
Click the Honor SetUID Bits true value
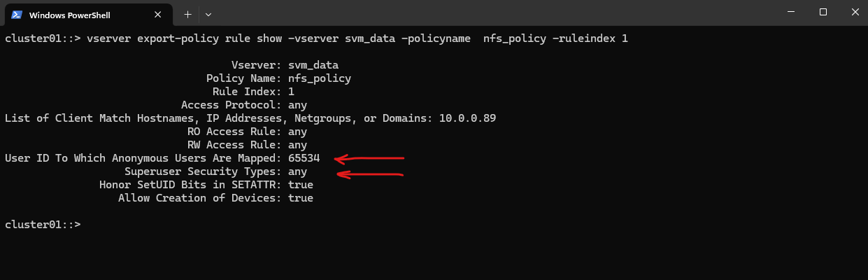(301, 185)
